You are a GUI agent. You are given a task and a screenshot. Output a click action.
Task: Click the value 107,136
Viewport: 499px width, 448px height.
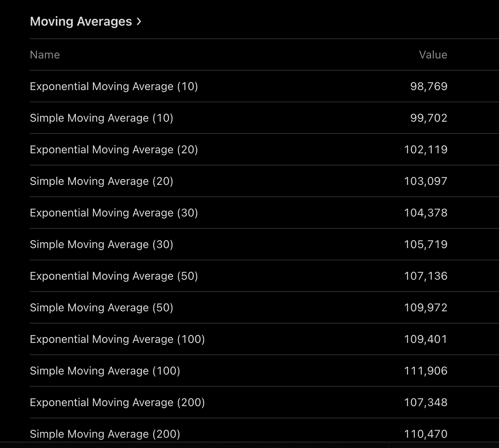point(425,276)
